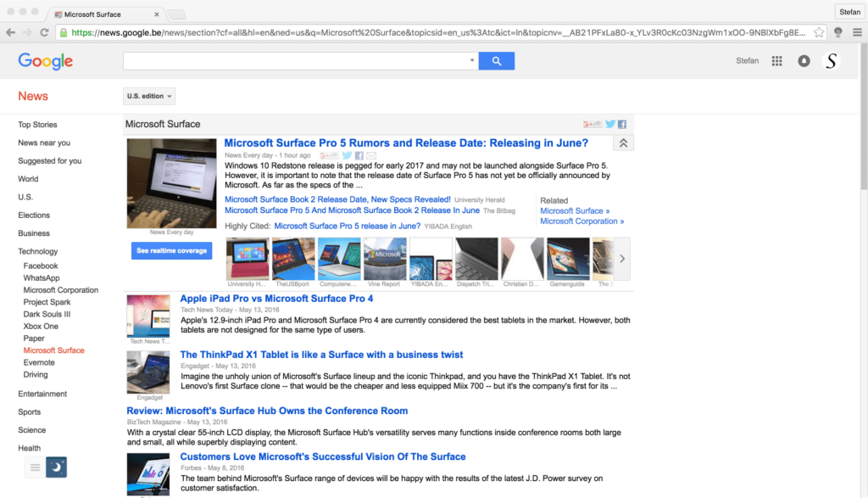Select Xbox One in the Technology list
The image size is (868, 498).
41,326
